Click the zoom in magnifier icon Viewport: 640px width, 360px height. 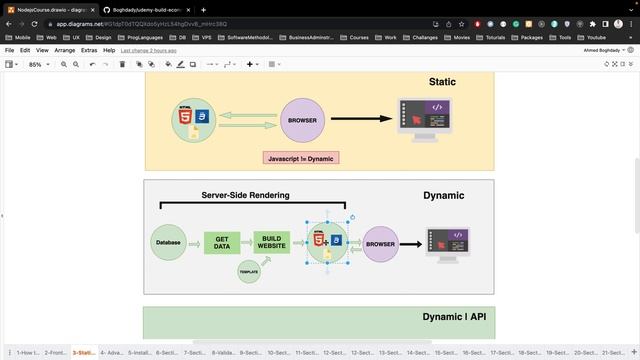pyautogui.click(x=64, y=64)
